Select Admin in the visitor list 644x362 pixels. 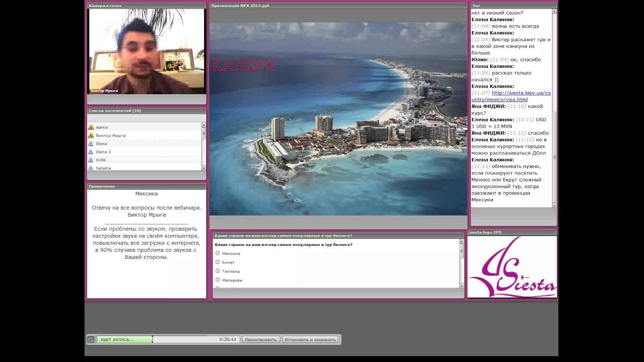coord(102,128)
